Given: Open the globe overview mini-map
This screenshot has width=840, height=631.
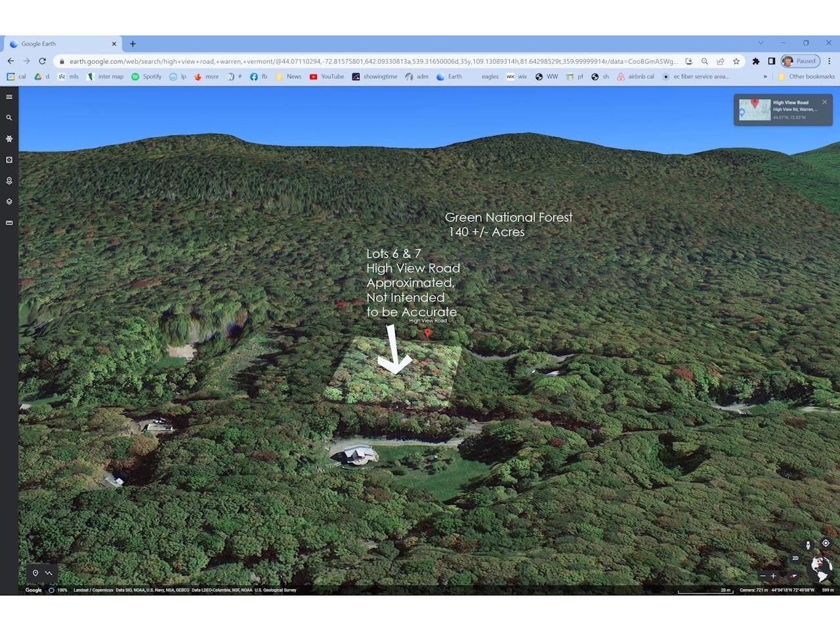Looking at the screenshot, I should coord(821,569).
